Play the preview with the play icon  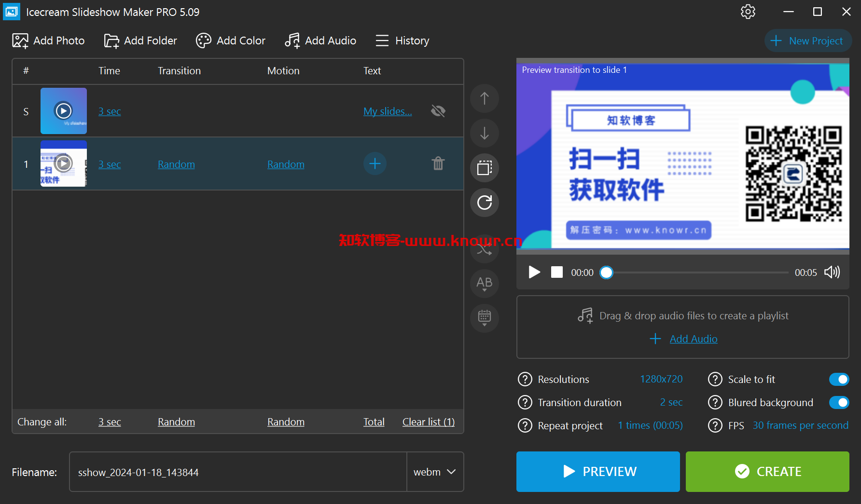pos(534,272)
